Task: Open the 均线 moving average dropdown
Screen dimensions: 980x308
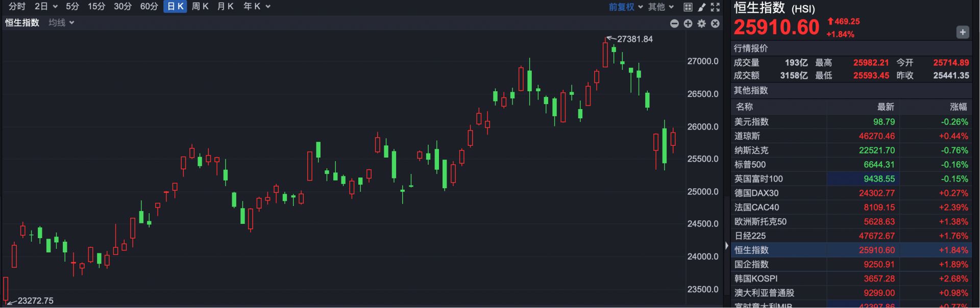Action: click(x=61, y=23)
